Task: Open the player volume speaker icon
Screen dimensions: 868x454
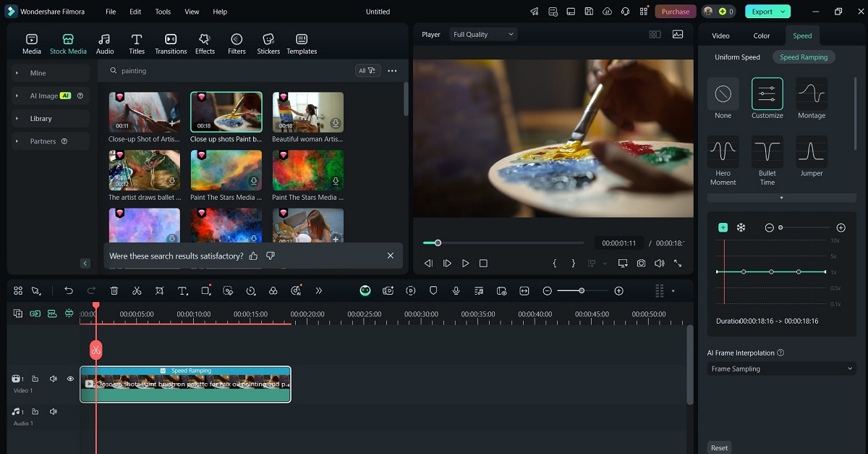Action: [x=660, y=264]
